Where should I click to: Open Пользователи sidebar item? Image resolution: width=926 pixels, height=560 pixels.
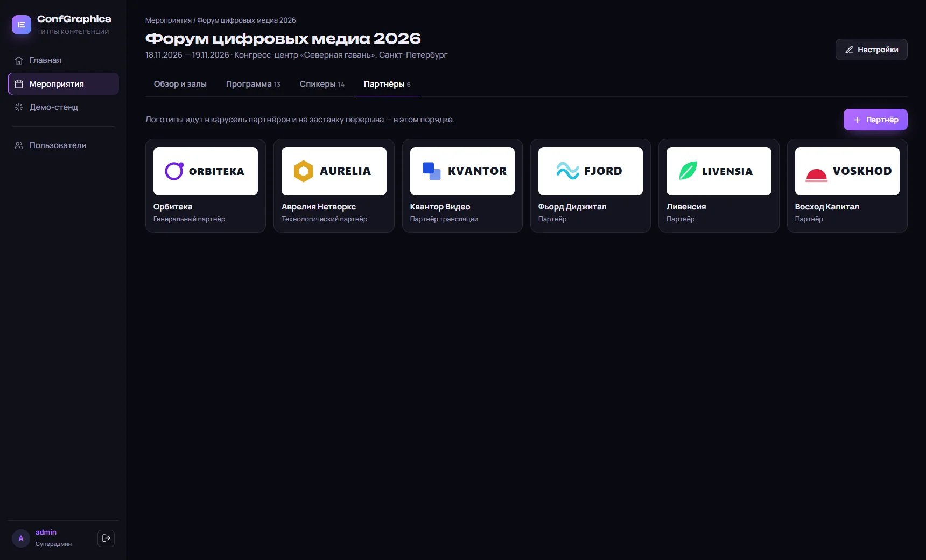point(64,145)
